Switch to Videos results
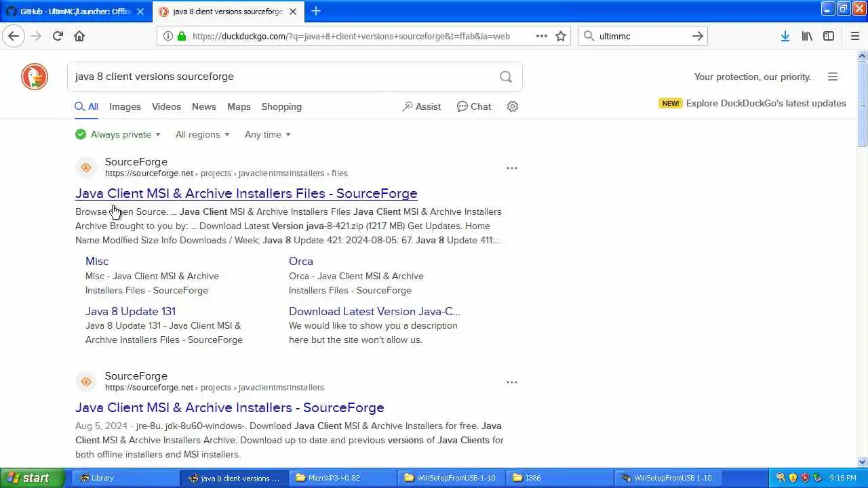Viewport: 868px width, 488px height. click(166, 106)
